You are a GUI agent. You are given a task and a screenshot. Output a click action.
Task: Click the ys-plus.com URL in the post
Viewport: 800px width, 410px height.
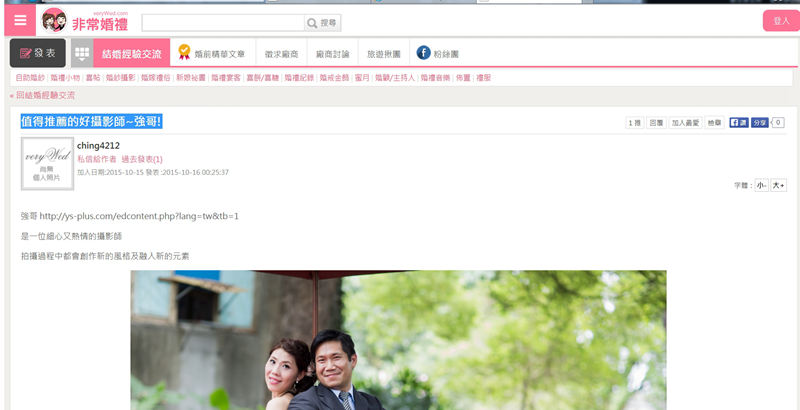(139, 216)
